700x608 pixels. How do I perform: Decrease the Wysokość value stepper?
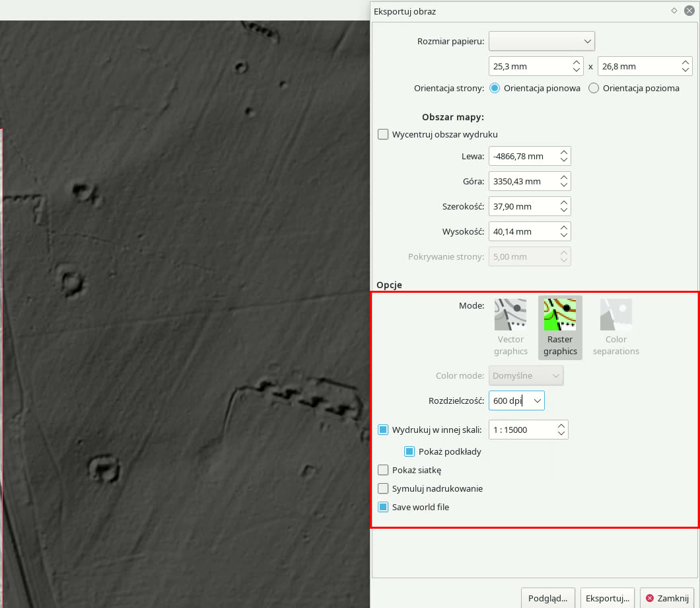[x=564, y=235]
